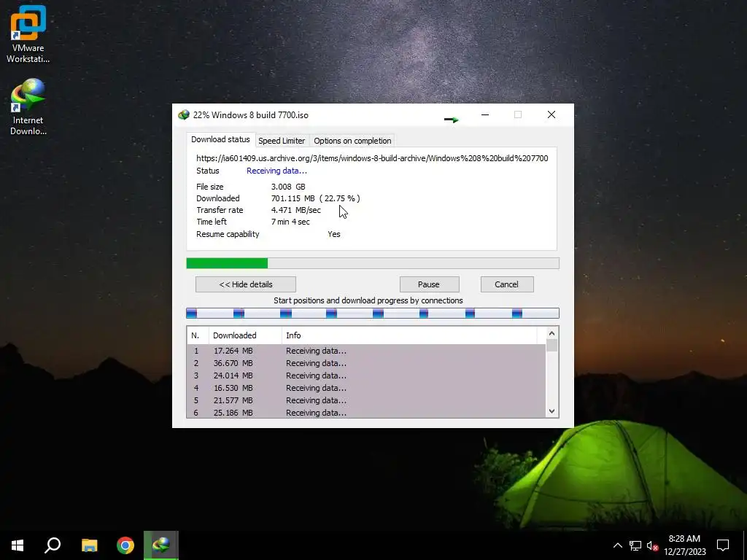Open the Windows Start menu

(x=18, y=545)
